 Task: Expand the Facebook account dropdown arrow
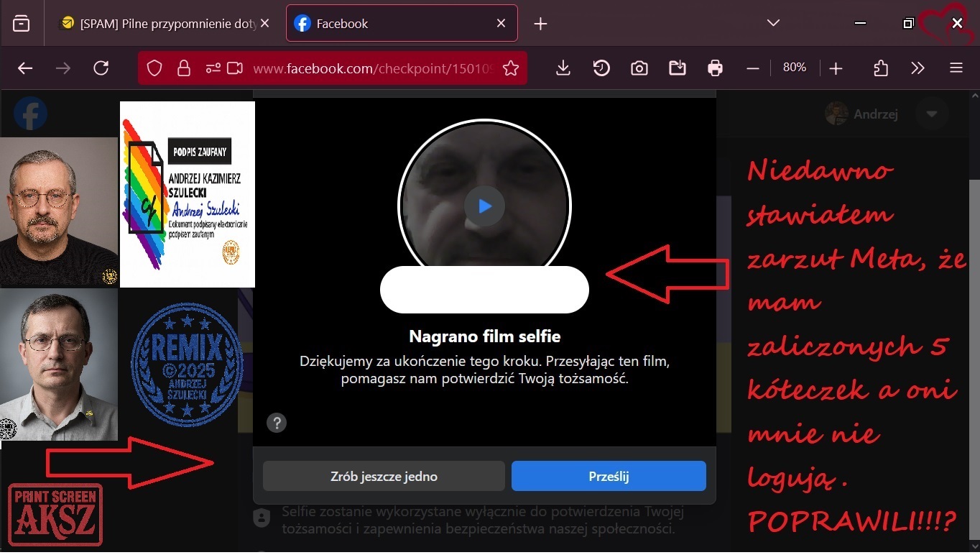[932, 114]
